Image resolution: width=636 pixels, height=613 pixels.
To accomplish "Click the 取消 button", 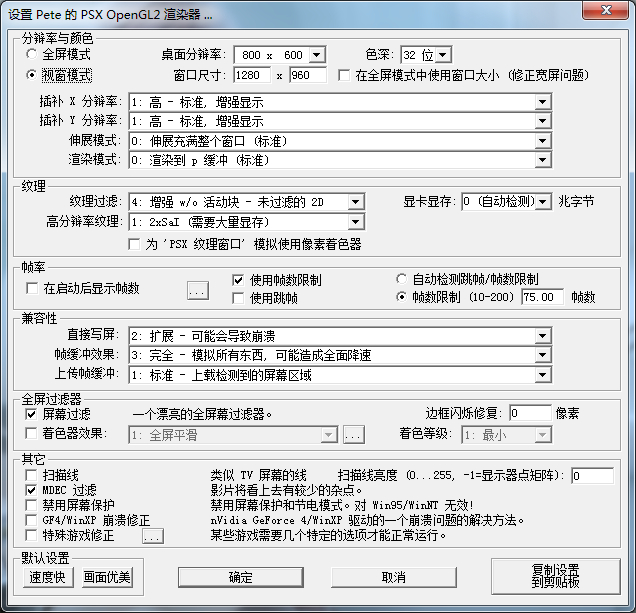I will [x=393, y=577].
